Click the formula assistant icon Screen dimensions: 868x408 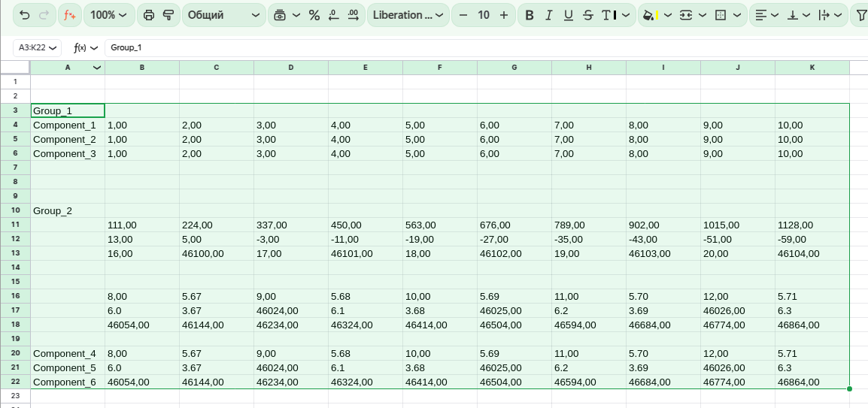click(69, 15)
